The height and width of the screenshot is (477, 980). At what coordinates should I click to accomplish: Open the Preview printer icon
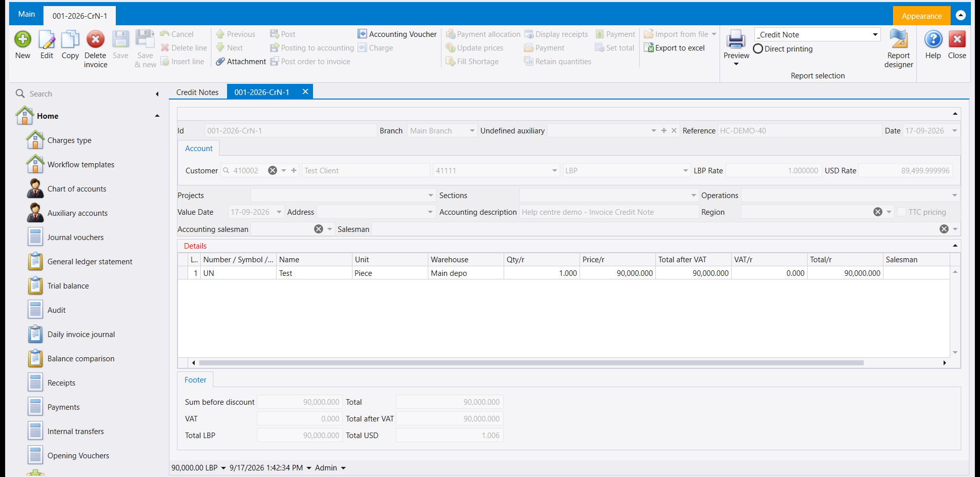pos(736,39)
